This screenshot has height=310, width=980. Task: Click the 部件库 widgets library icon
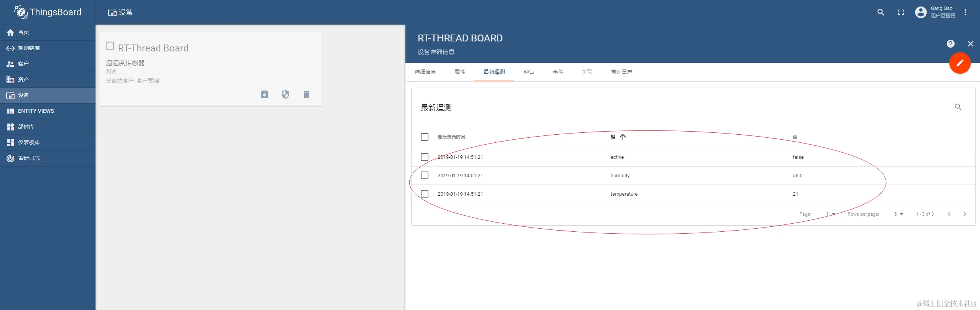(x=10, y=127)
